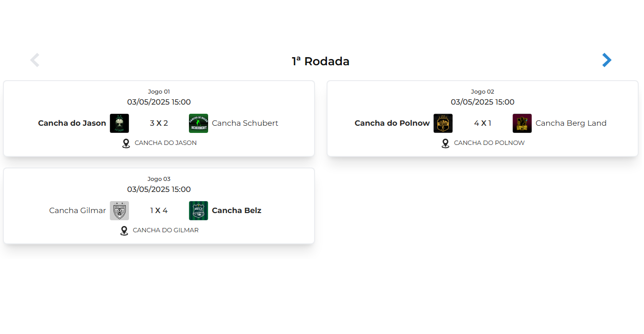Select the Cancha do Jason team name
This screenshot has height=334, width=644.
click(x=72, y=123)
